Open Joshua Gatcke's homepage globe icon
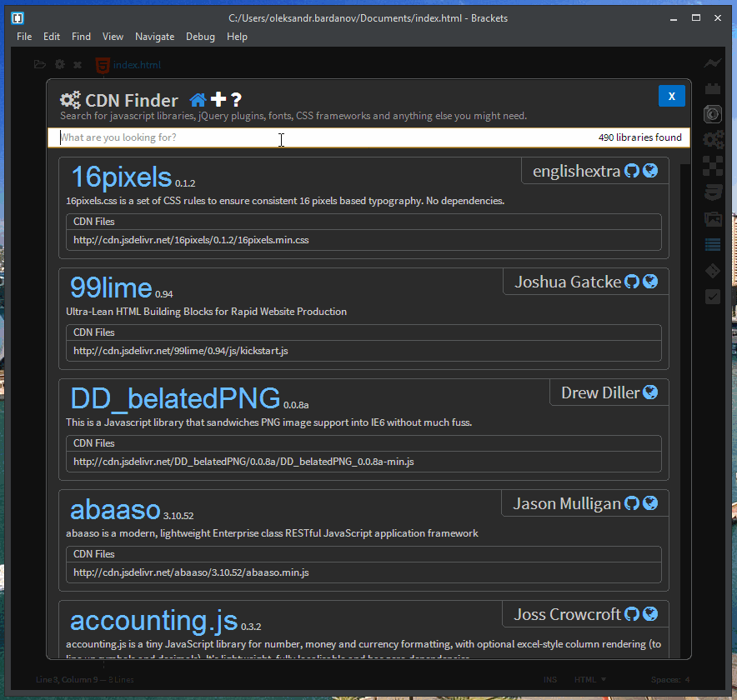Screen dimensions: 737x700 click(650, 282)
